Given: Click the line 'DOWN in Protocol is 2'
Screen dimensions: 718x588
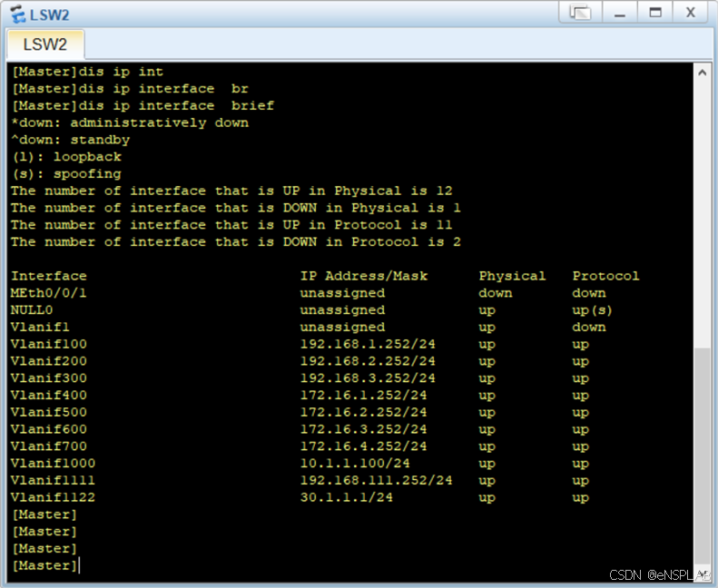Looking at the screenshot, I should 236,242.
